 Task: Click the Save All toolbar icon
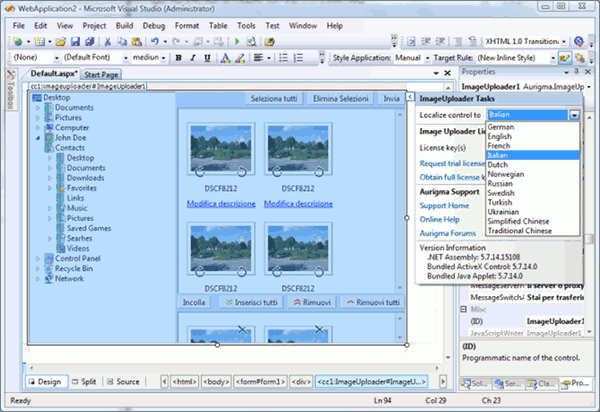[90, 41]
